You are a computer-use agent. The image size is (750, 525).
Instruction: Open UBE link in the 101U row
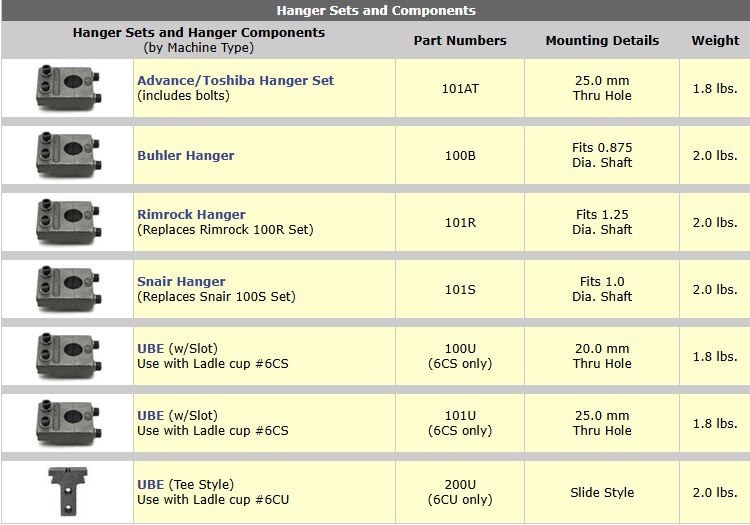150,415
